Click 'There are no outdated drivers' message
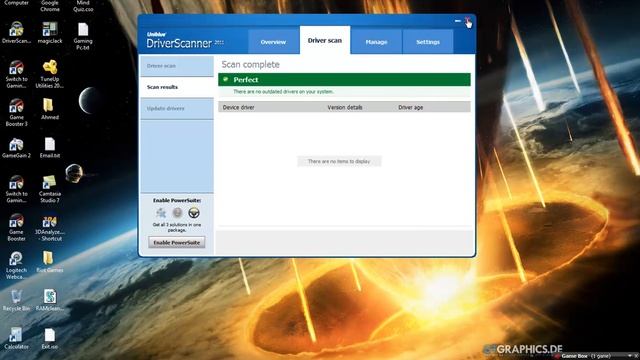This screenshot has height=360, width=640. [x=284, y=92]
